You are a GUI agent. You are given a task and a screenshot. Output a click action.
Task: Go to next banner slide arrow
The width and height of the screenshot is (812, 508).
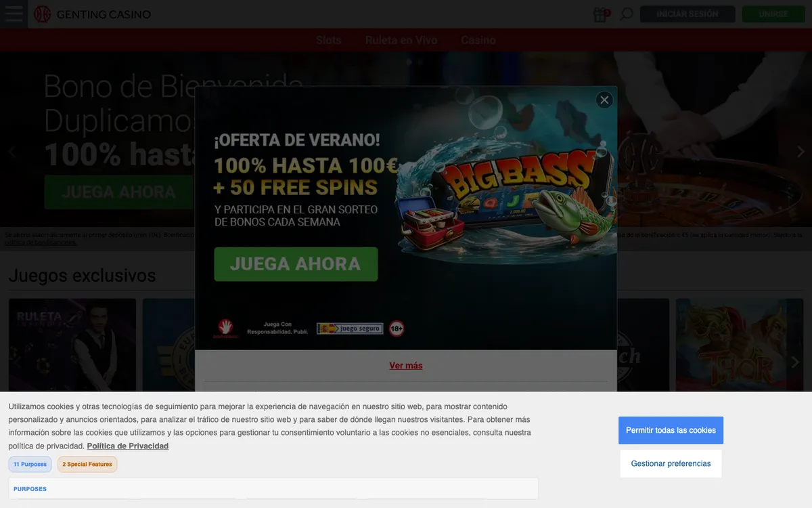click(x=800, y=152)
